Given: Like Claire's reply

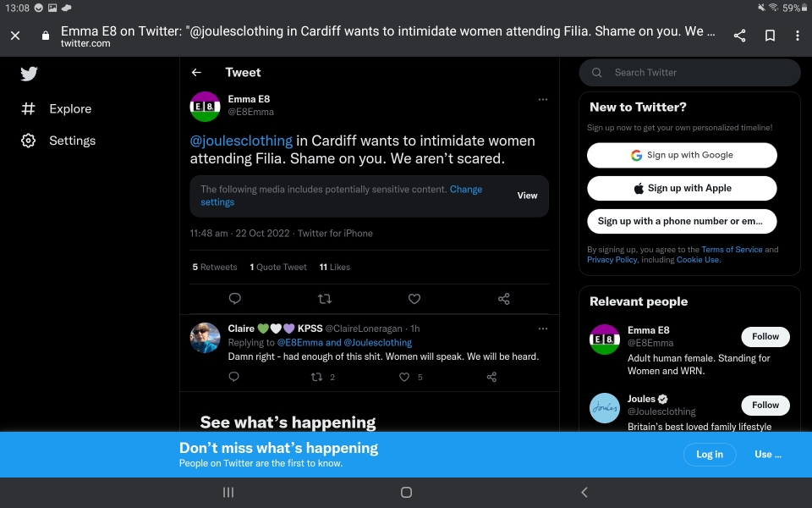Looking at the screenshot, I should pos(404,377).
